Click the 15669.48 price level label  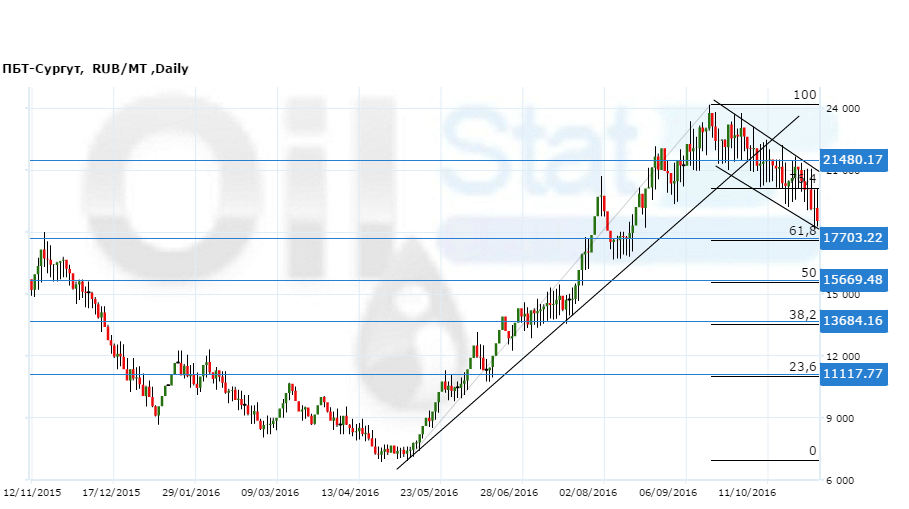pyautogui.click(x=852, y=280)
